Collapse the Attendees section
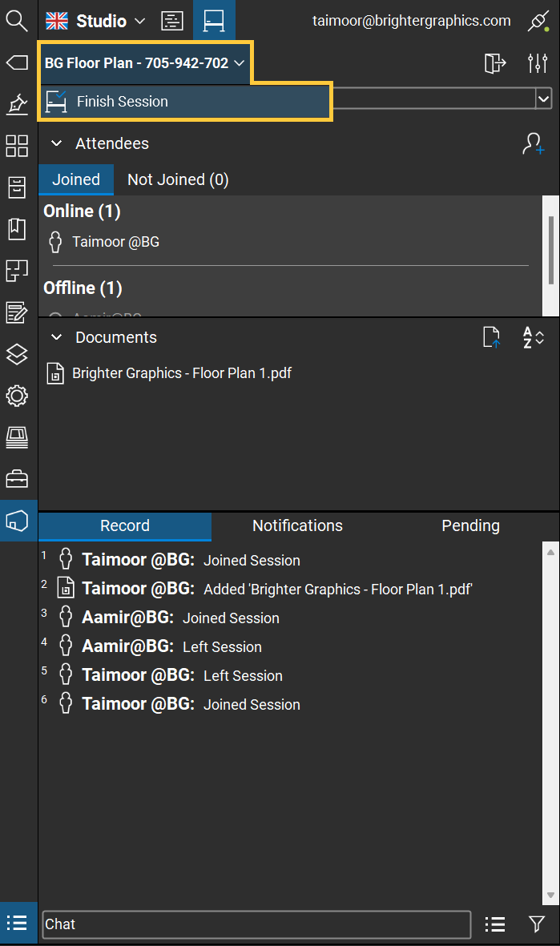This screenshot has width=560, height=946. pos(57,143)
